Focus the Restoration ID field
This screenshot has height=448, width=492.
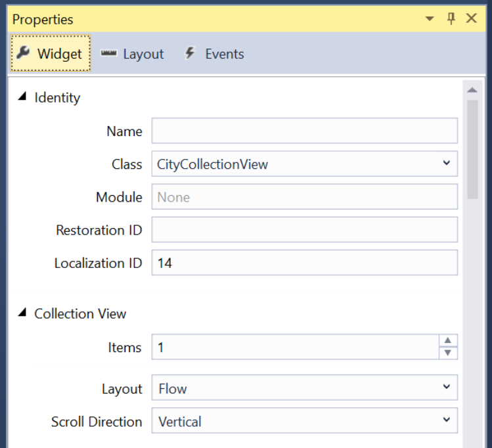click(304, 230)
